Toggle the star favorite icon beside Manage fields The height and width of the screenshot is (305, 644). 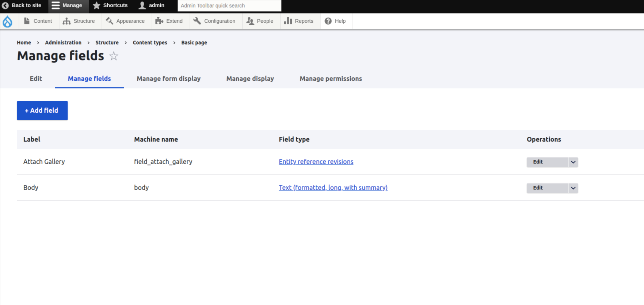pyautogui.click(x=114, y=56)
